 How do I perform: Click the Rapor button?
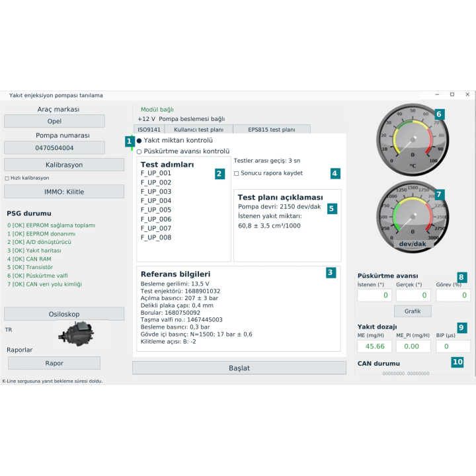tap(54, 363)
